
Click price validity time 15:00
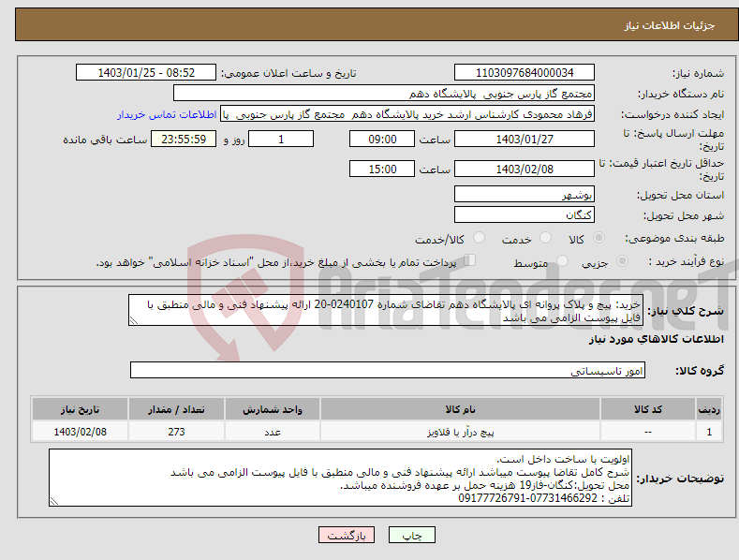coord(382,169)
